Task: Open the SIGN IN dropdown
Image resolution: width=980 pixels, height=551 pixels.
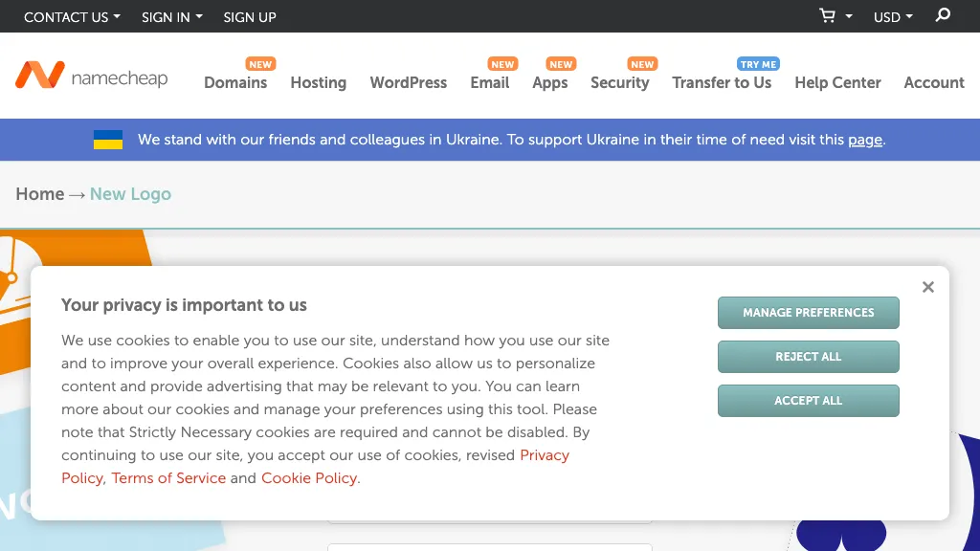Action: (x=170, y=16)
